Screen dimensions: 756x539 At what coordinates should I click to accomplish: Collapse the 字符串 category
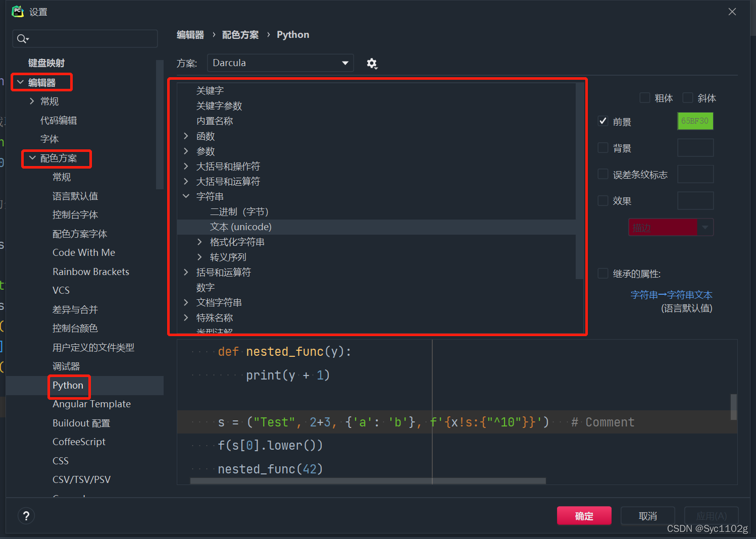click(x=186, y=196)
